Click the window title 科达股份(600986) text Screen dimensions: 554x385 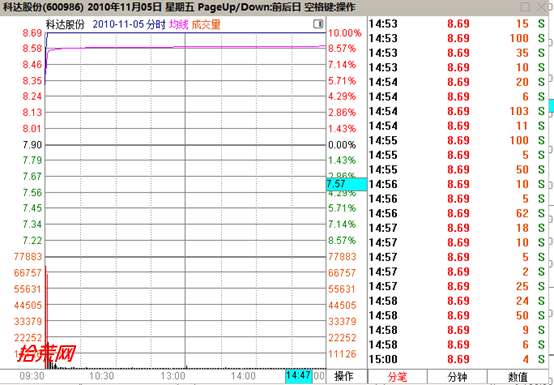pos(43,7)
